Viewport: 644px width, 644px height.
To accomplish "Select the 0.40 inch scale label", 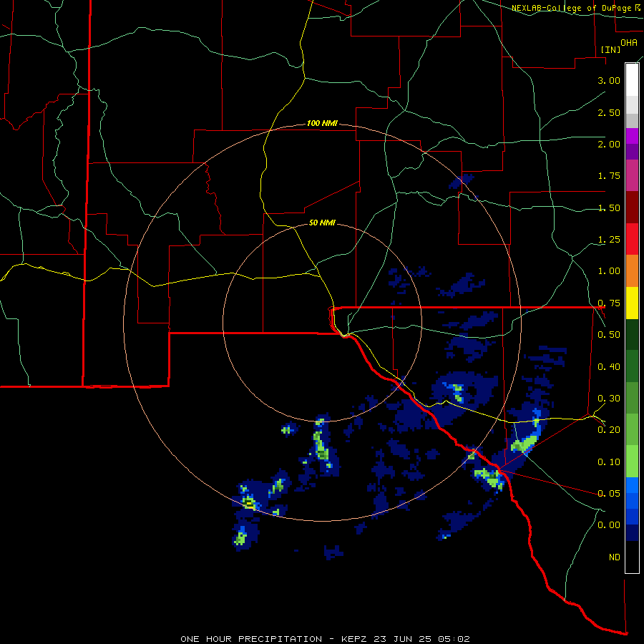I will point(609,367).
